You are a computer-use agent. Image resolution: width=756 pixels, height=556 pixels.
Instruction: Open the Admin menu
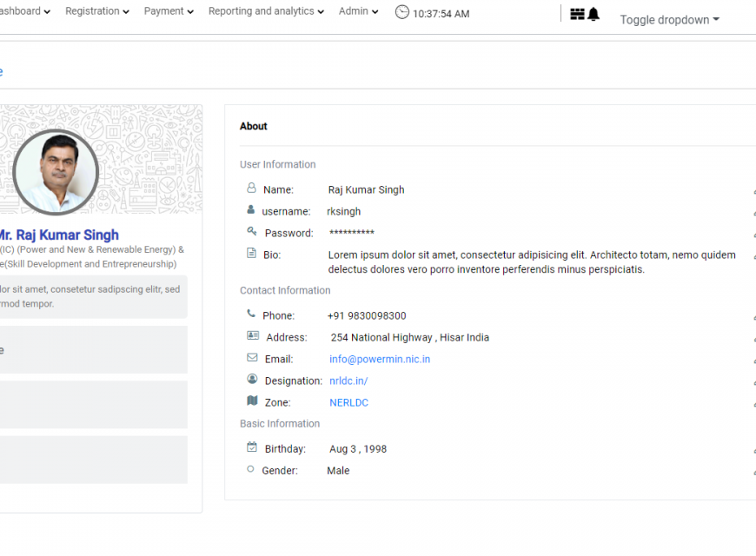point(358,11)
